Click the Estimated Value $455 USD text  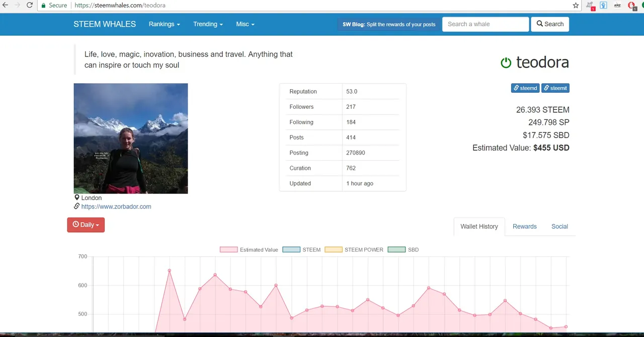click(x=521, y=148)
